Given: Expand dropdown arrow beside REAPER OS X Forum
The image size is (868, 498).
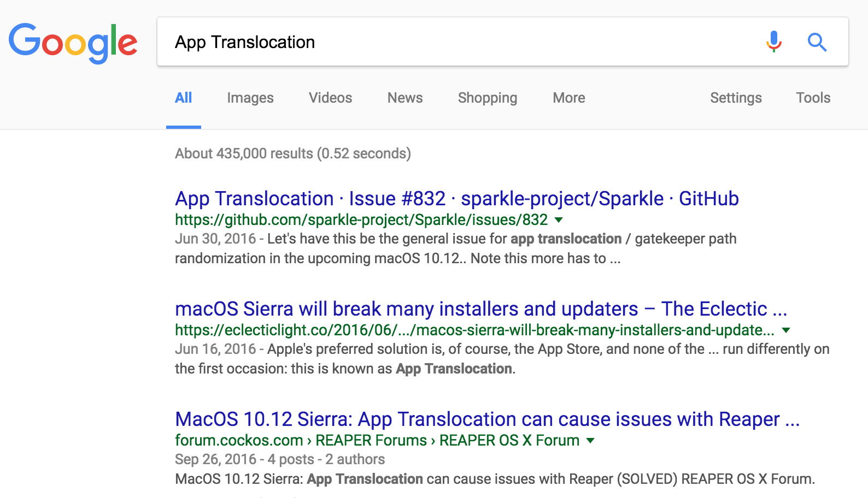Looking at the screenshot, I should click(x=590, y=441).
